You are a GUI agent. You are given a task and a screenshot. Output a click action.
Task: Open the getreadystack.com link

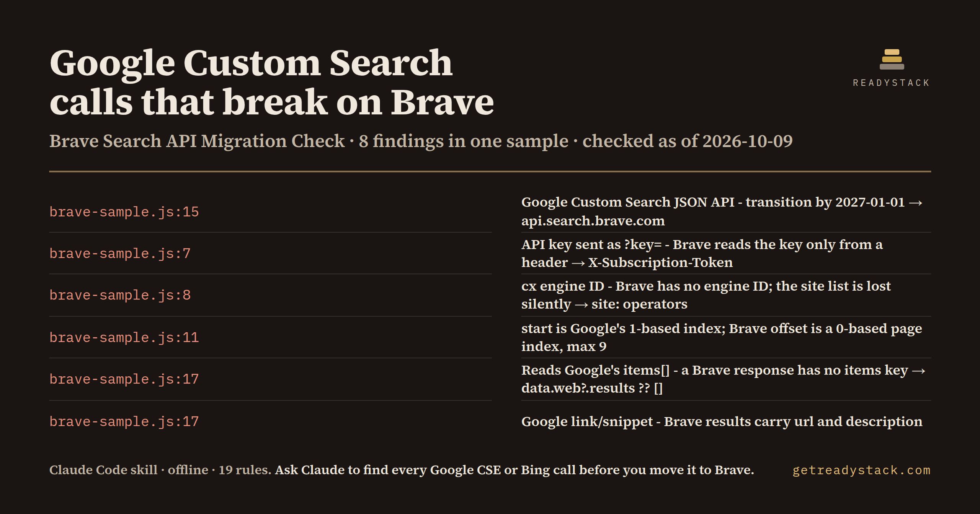(861, 470)
